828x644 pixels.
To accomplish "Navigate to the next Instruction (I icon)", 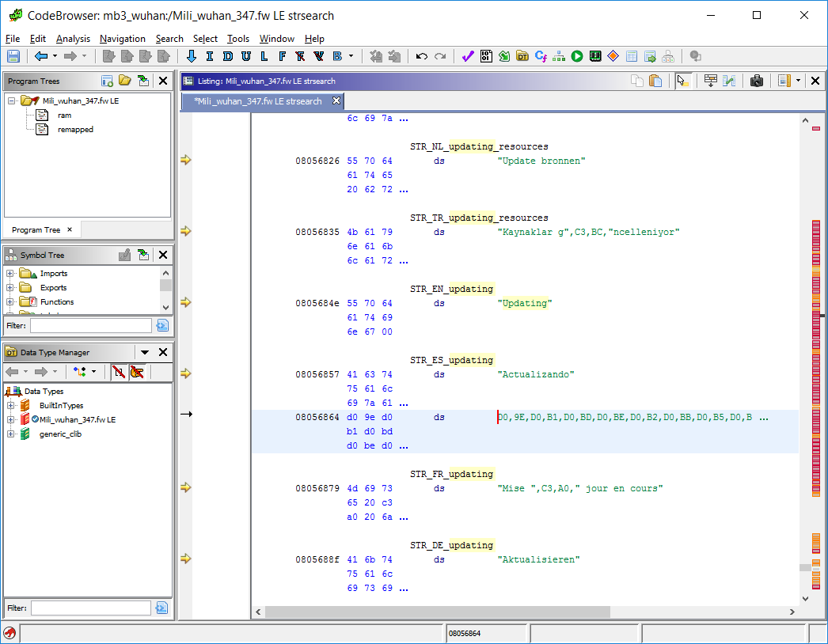I will coord(210,56).
